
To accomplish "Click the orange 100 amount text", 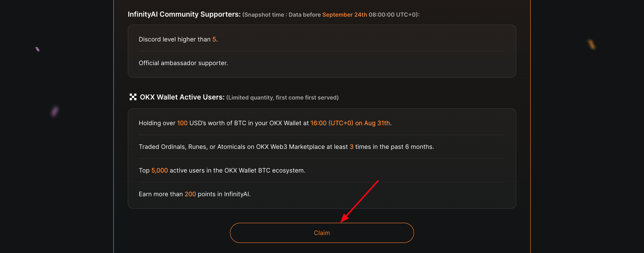I will 182,123.
